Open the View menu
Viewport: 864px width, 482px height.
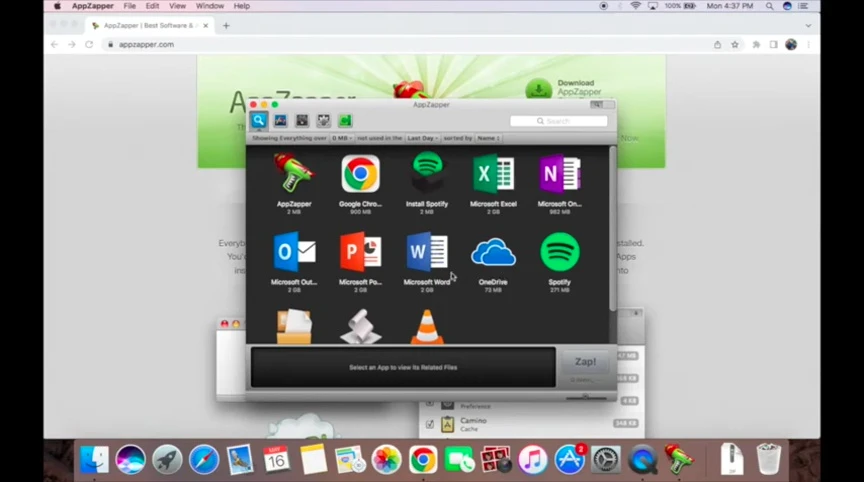pyautogui.click(x=177, y=6)
